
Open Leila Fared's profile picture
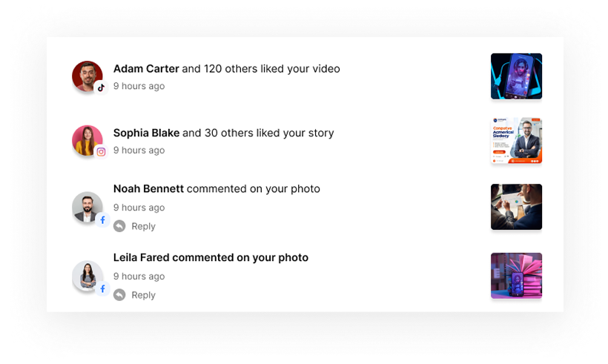pos(87,276)
